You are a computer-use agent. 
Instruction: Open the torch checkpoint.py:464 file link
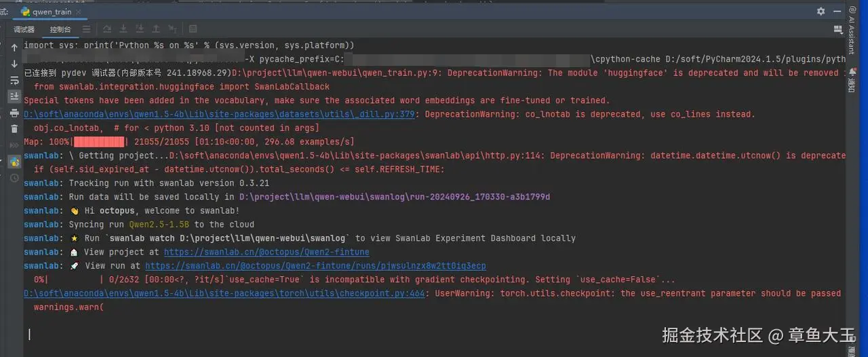pyautogui.click(x=224, y=293)
